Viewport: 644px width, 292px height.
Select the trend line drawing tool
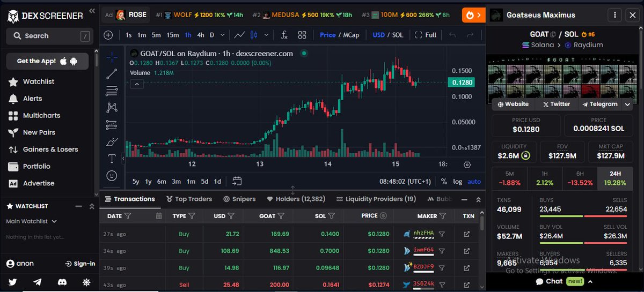pyautogui.click(x=112, y=74)
